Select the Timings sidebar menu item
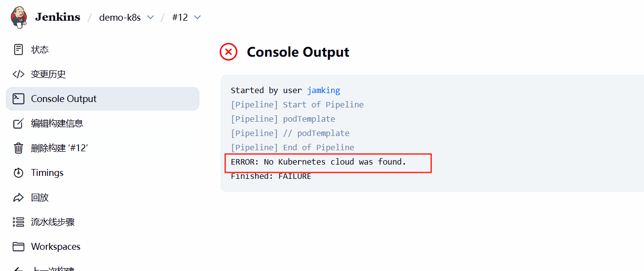644x271 pixels. coord(103,172)
